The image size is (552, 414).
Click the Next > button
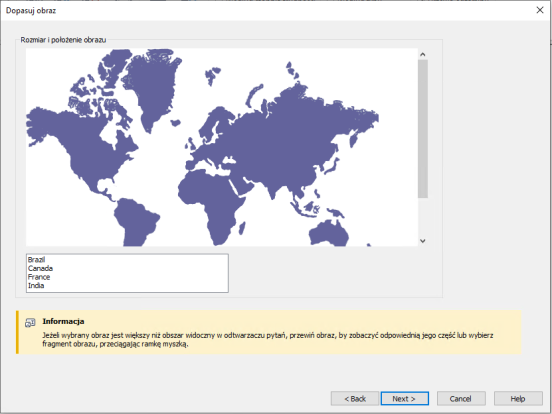tap(404, 399)
